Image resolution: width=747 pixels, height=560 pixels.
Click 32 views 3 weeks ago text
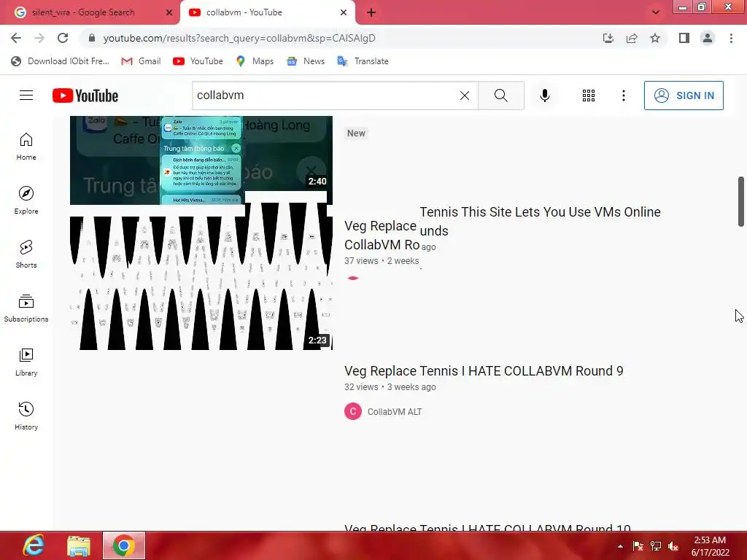(x=390, y=387)
